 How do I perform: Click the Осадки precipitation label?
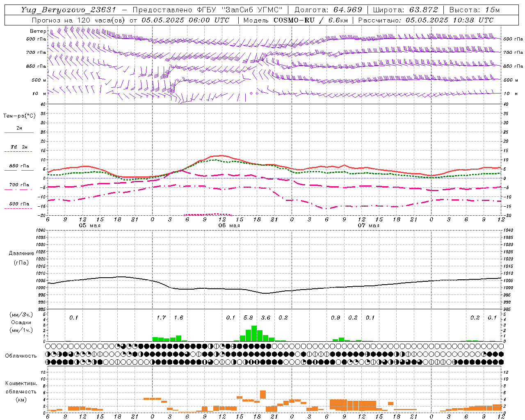coord(21,322)
